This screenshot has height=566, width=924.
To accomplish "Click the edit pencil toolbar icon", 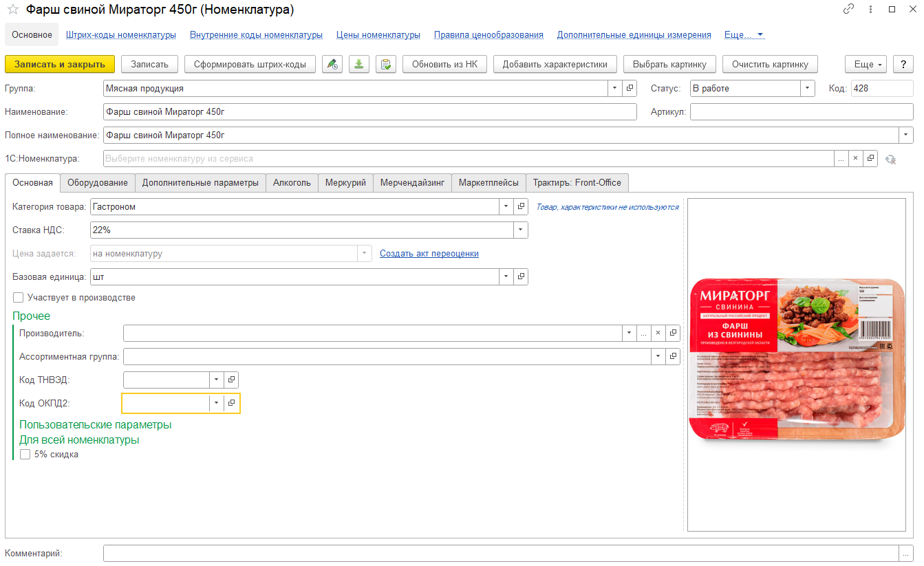I will tap(332, 64).
